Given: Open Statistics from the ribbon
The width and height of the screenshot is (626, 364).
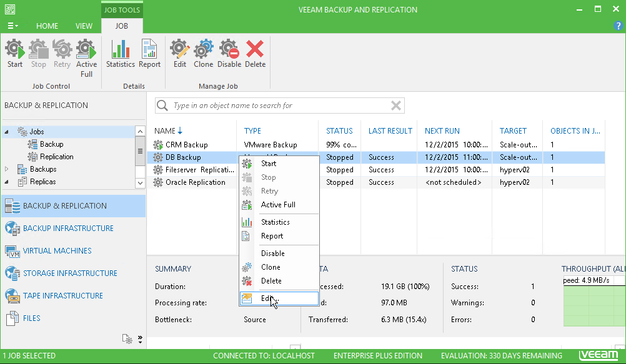Looking at the screenshot, I should tap(120, 54).
